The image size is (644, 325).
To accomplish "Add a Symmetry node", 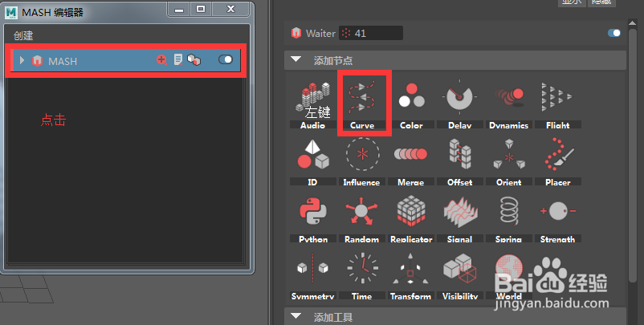I will click(312, 275).
